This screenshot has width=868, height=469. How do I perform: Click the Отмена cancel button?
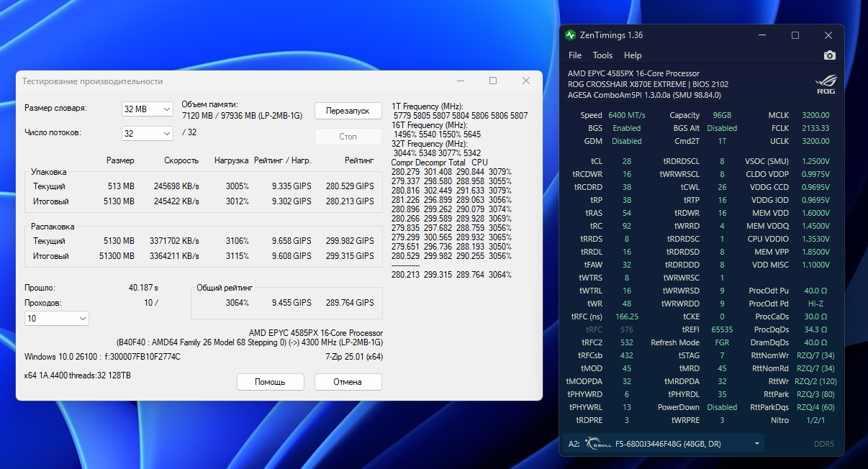tap(348, 382)
